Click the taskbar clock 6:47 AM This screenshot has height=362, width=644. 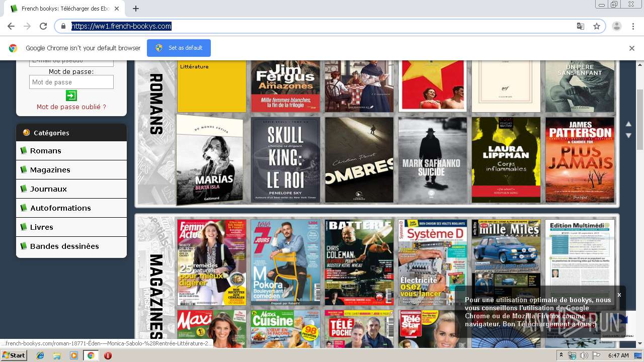click(618, 355)
